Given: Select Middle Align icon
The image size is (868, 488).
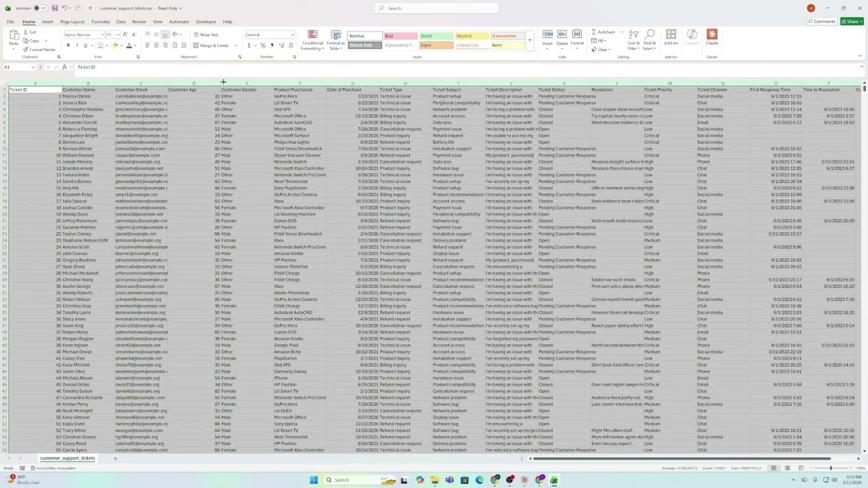Looking at the screenshot, I should point(156,35).
